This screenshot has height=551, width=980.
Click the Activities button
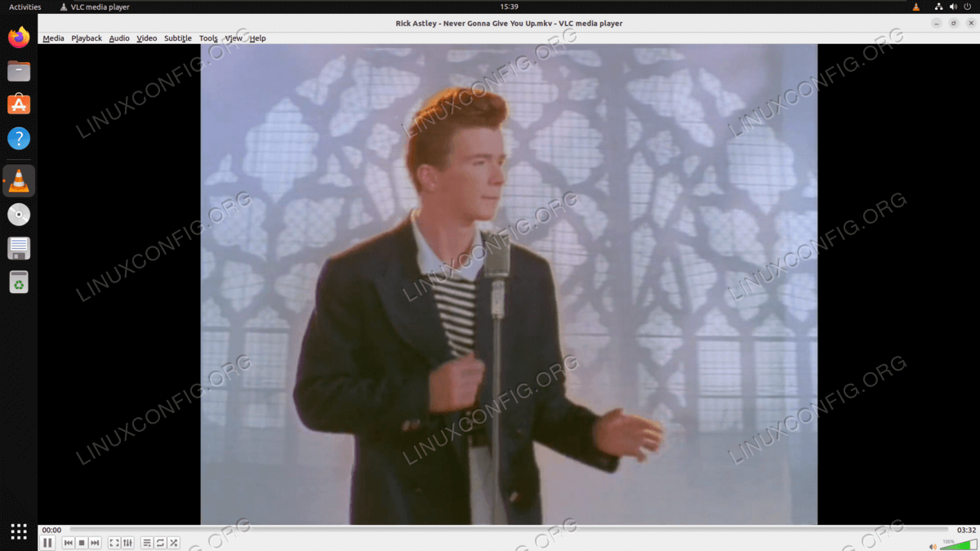(x=25, y=7)
